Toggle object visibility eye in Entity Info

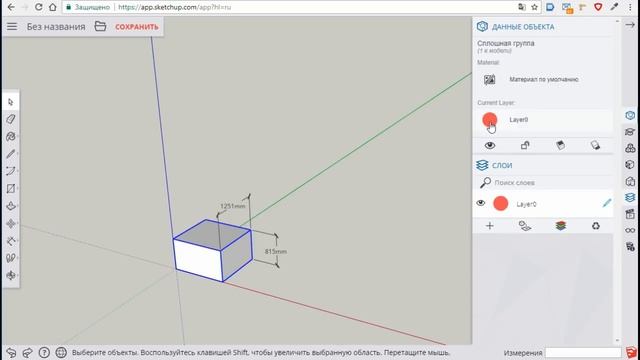490,145
